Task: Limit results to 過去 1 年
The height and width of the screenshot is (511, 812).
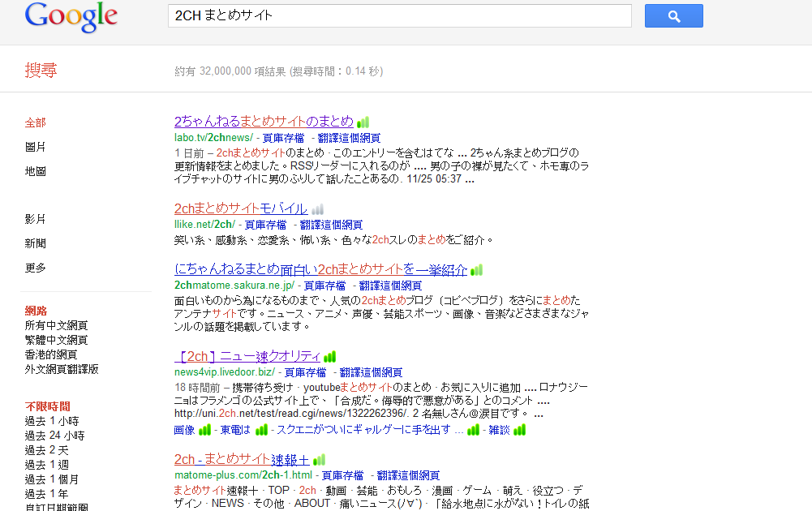Action: point(46,493)
